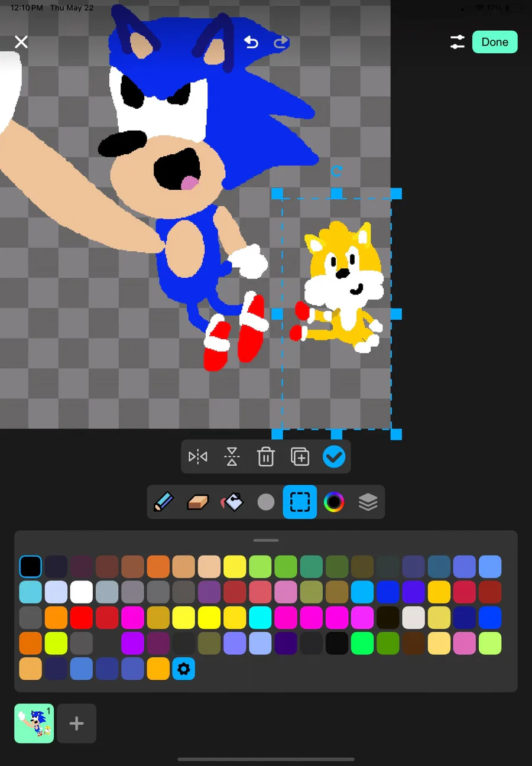Screen dimensions: 532x766
Task: Confirm selection with blue checkmark
Action: (334, 457)
